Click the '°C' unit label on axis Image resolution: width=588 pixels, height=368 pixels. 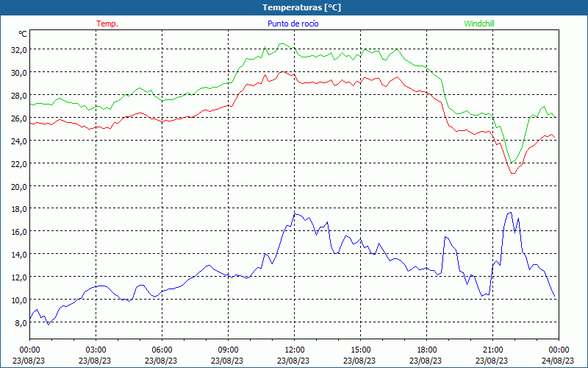[x=23, y=34]
